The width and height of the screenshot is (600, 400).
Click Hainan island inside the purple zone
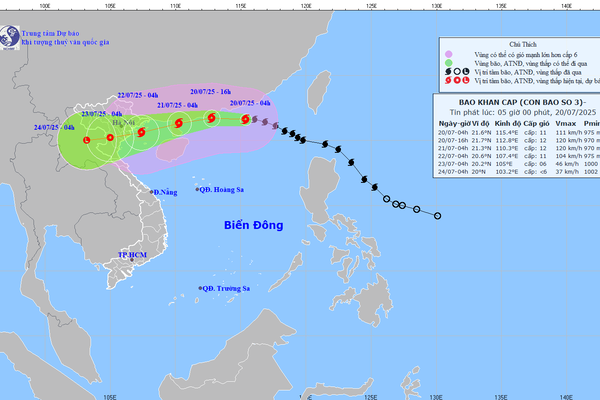point(172,149)
